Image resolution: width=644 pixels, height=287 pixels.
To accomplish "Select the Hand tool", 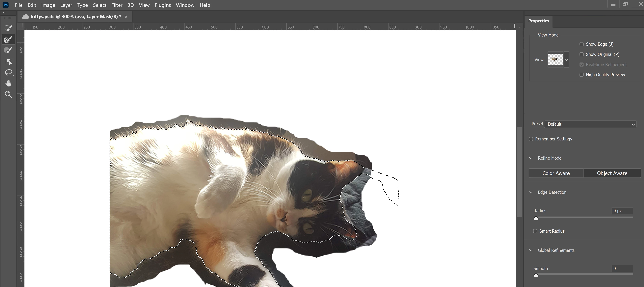I will (x=8, y=83).
